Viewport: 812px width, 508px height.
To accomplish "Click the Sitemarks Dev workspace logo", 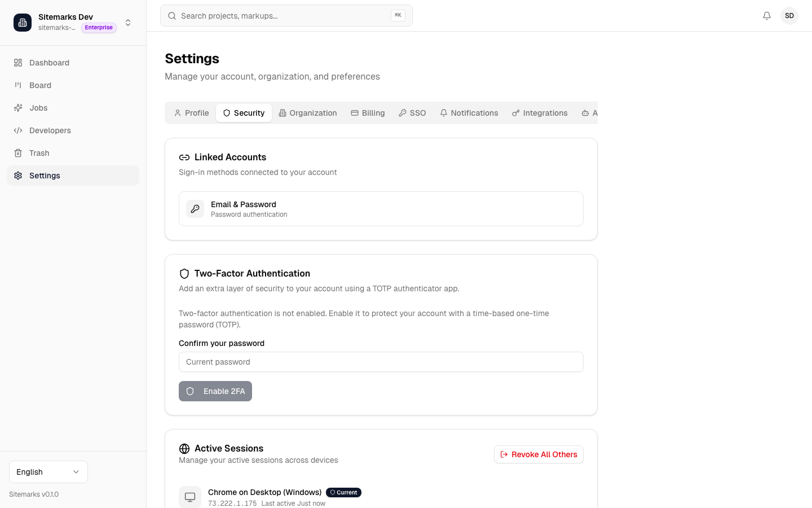I will coord(23,23).
